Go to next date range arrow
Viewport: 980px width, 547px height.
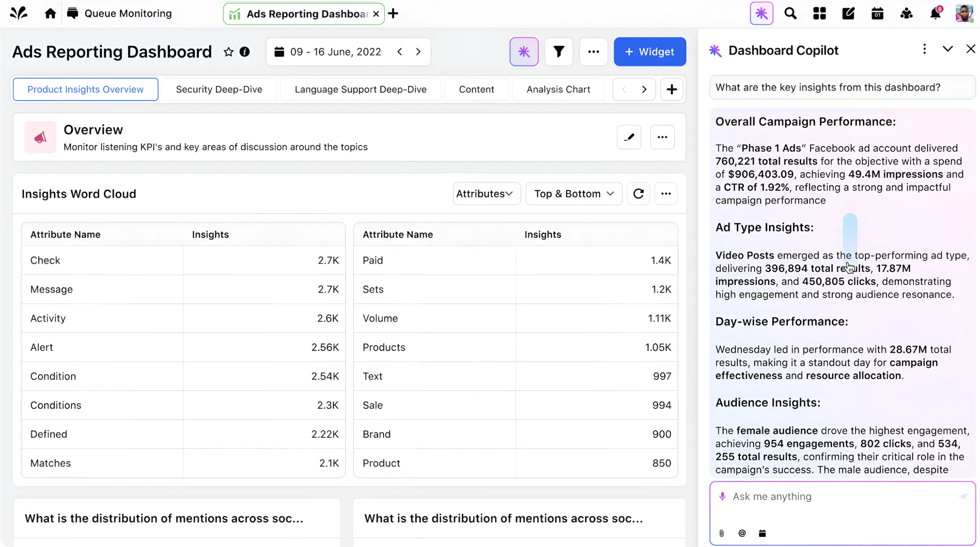(x=418, y=52)
